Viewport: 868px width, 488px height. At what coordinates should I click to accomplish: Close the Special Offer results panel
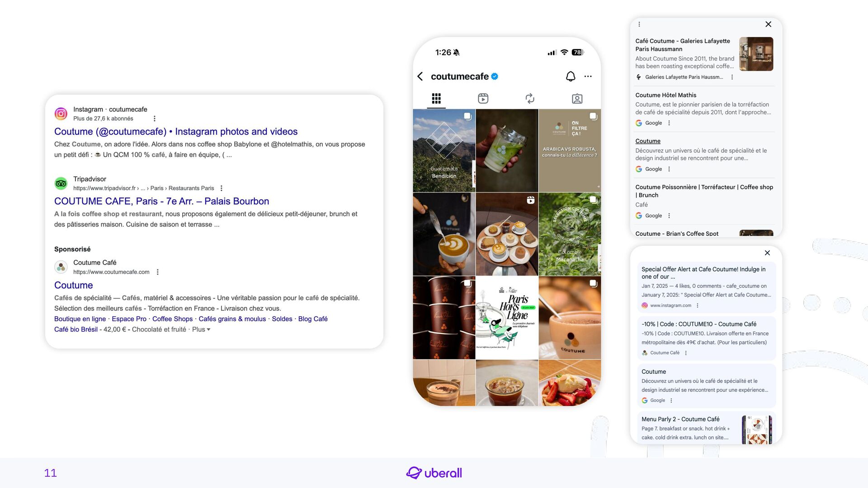(x=767, y=253)
